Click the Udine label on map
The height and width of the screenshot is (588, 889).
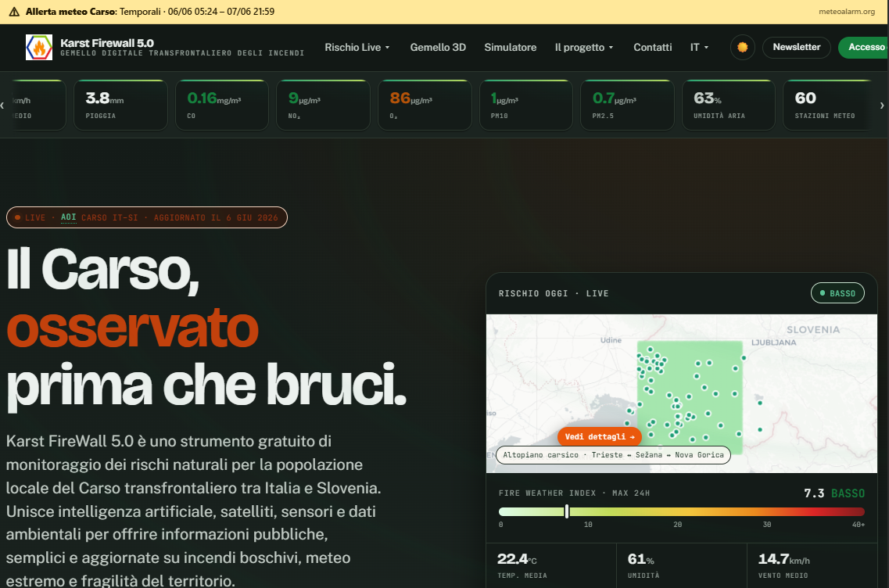tap(611, 340)
